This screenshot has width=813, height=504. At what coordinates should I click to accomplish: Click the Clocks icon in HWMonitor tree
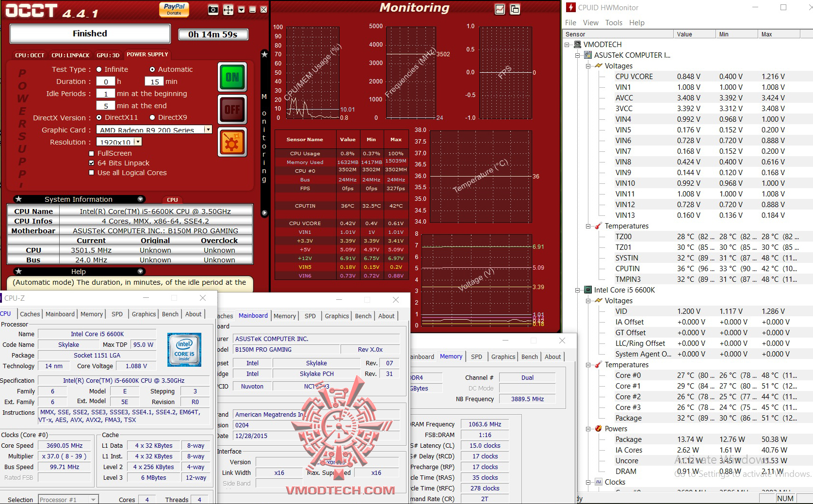coord(599,482)
